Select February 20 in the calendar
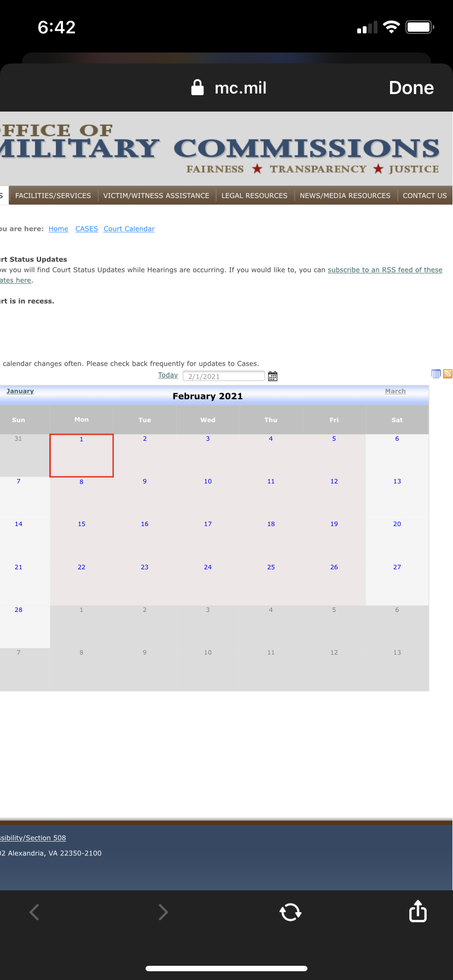This screenshot has height=980, width=453. pos(397,524)
